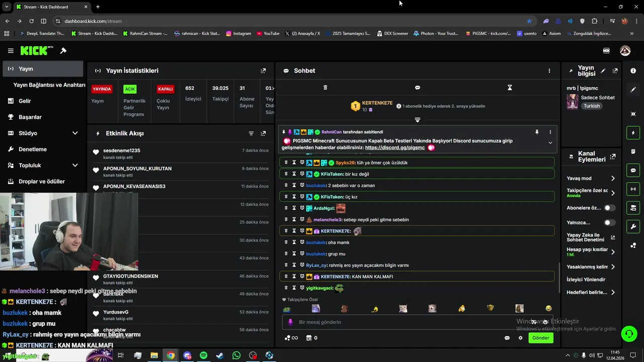Click the green headset support button
644x362 pixels.
click(x=628, y=333)
